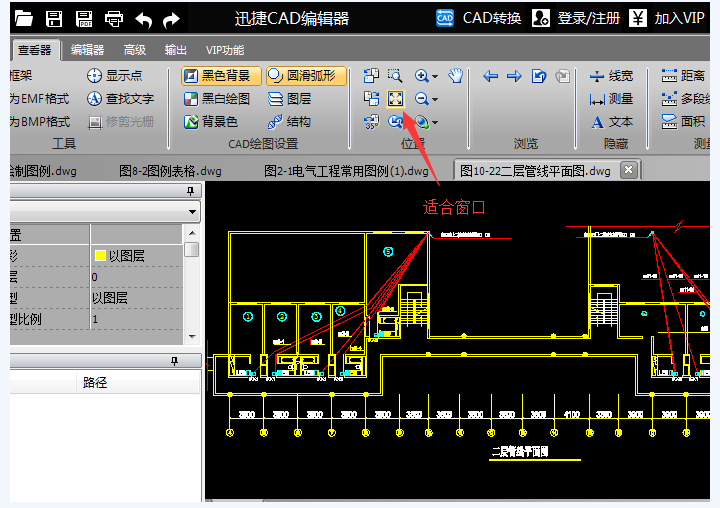
Task: Switch to 图8-2图例表格.dwg tab
Action: 170,171
